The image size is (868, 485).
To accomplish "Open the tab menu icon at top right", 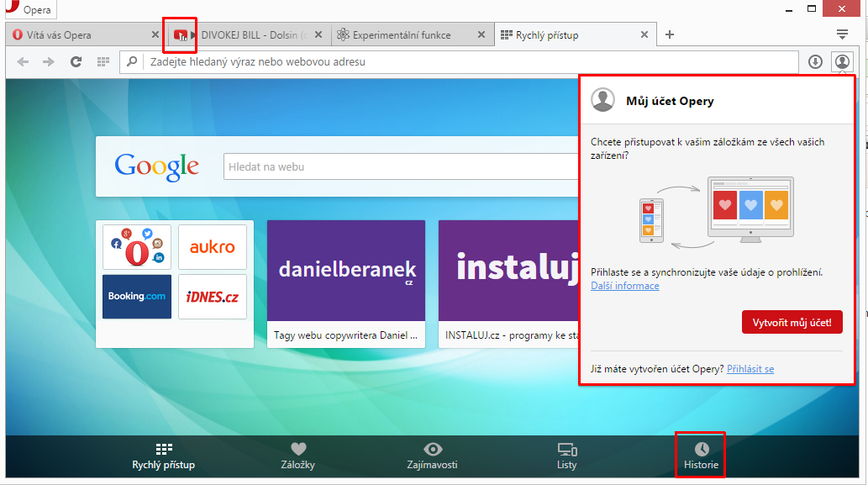I will point(842,34).
